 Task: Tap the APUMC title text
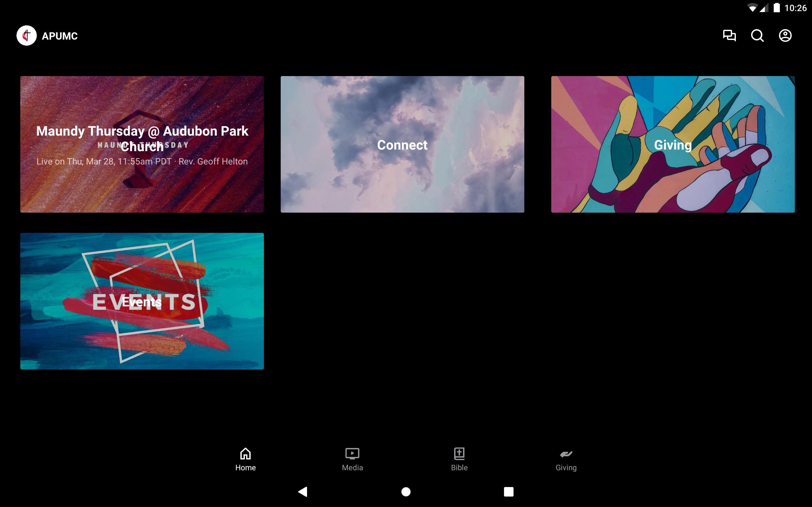tap(60, 36)
